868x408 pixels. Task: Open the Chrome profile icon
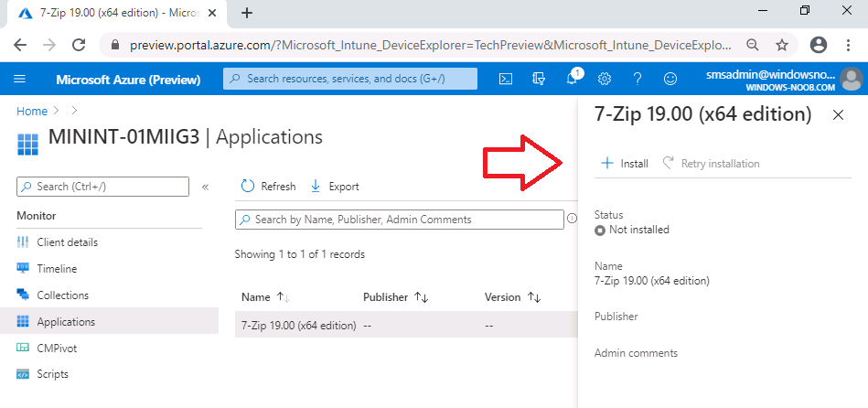(819, 45)
